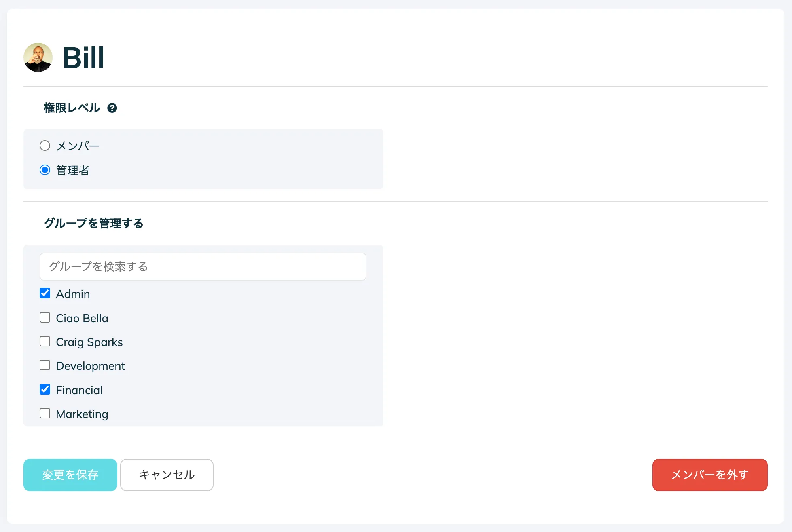792x532 pixels.
Task: Enable the Craig Sparks group checkbox
Action: point(45,341)
